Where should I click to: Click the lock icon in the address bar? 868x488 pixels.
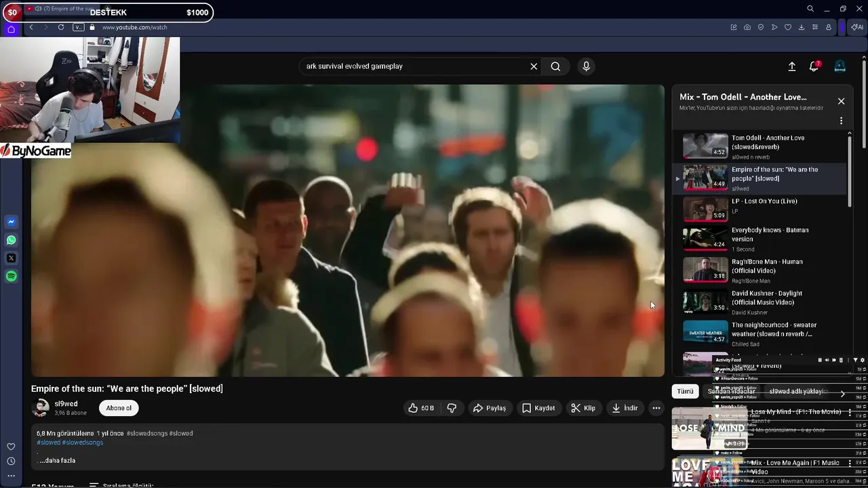92,27
